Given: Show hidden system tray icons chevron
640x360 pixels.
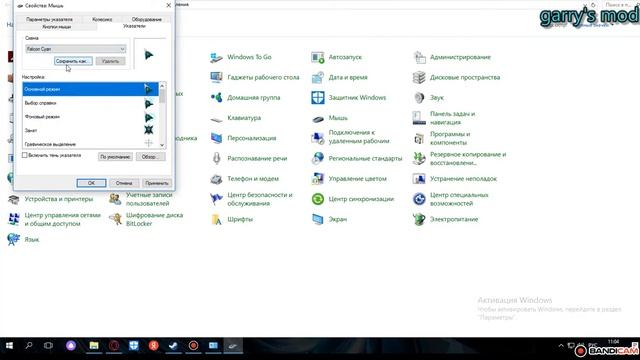Looking at the screenshot, I should [561, 346].
